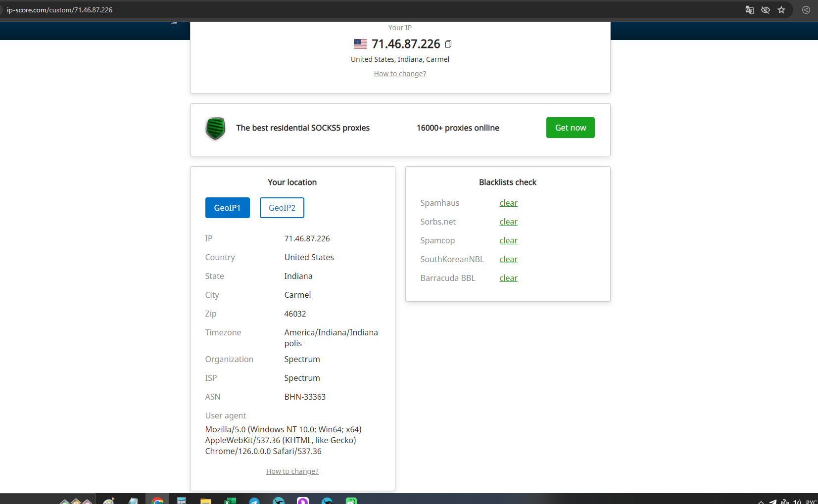Expand the system tray hidden icons chevron
The height and width of the screenshot is (504, 818).
click(x=761, y=502)
